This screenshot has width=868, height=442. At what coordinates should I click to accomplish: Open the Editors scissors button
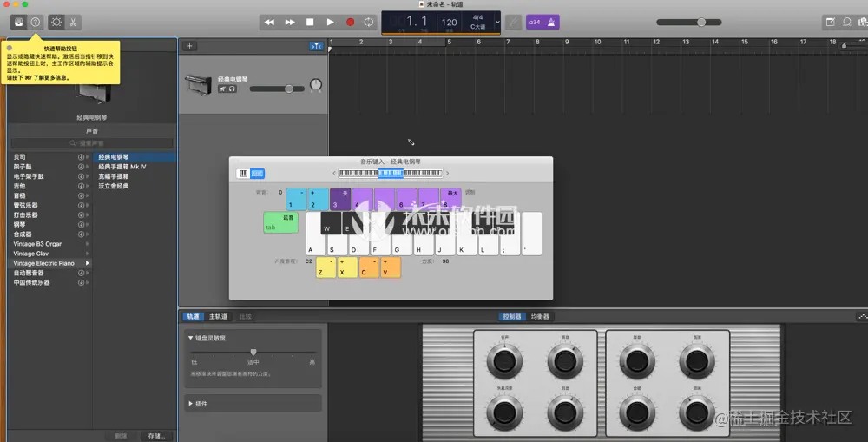tap(73, 23)
